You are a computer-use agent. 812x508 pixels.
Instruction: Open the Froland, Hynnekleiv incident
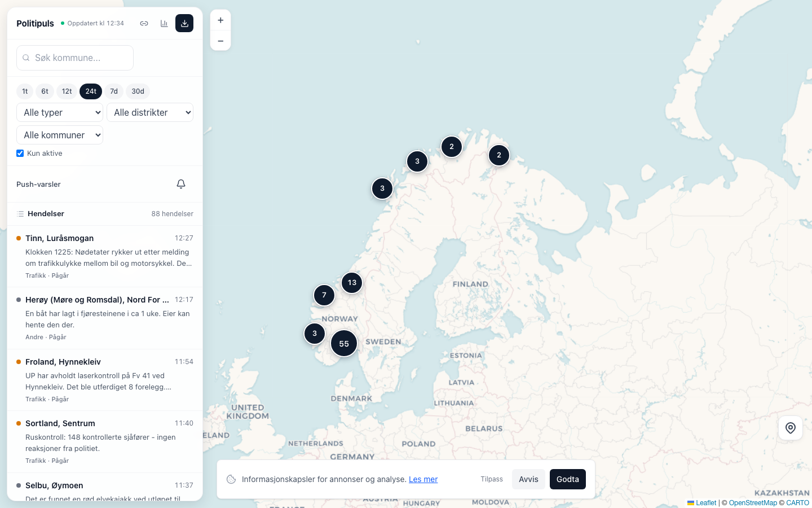[105, 380]
